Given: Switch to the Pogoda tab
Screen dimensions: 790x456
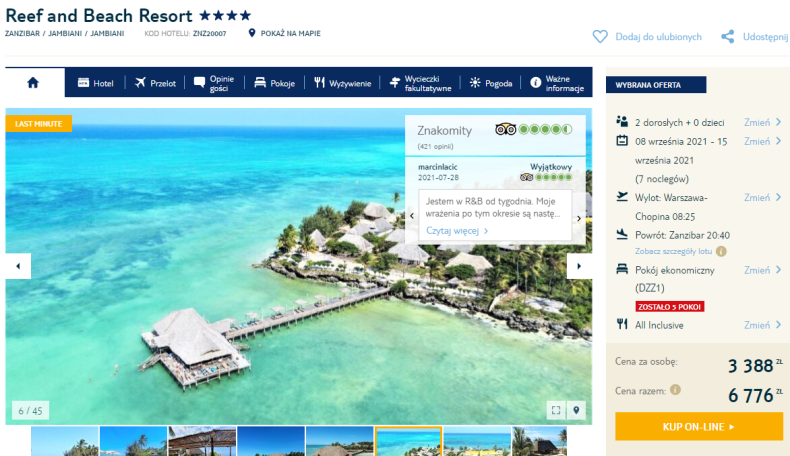Looking at the screenshot, I should pos(491,83).
